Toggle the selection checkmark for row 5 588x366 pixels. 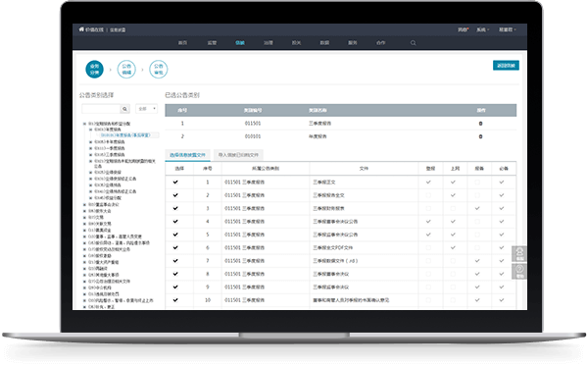pyautogui.click(x=175, y=235)
